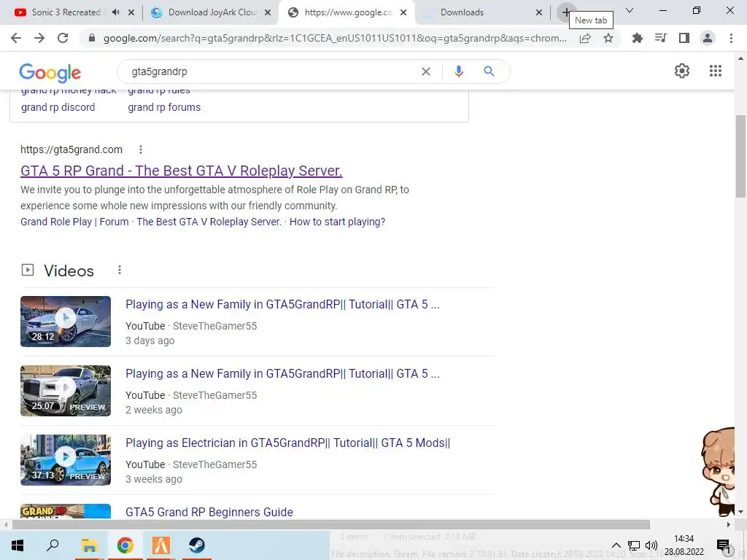Open the notification center icon
This screenshot has width=747, height=560.
pyautogui.click(x=723, y=545)
